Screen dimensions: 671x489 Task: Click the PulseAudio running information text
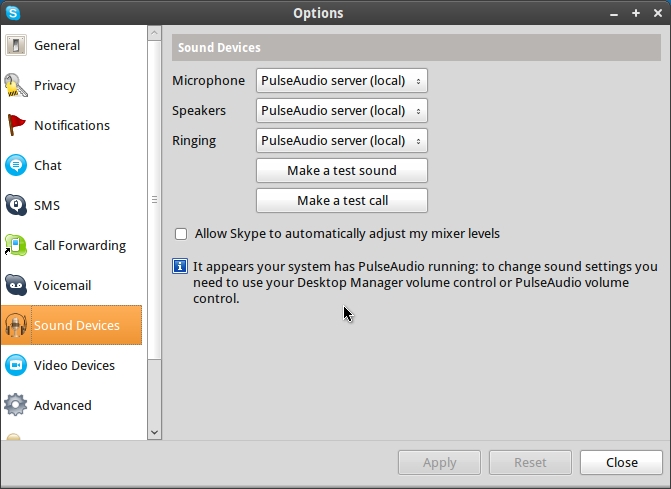tap(425, 282)
